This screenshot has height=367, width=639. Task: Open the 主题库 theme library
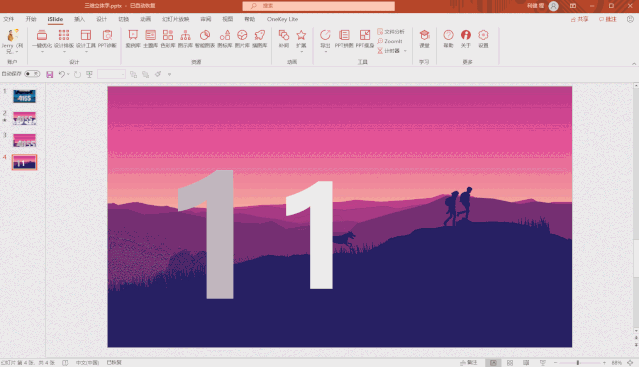[150, 39]
